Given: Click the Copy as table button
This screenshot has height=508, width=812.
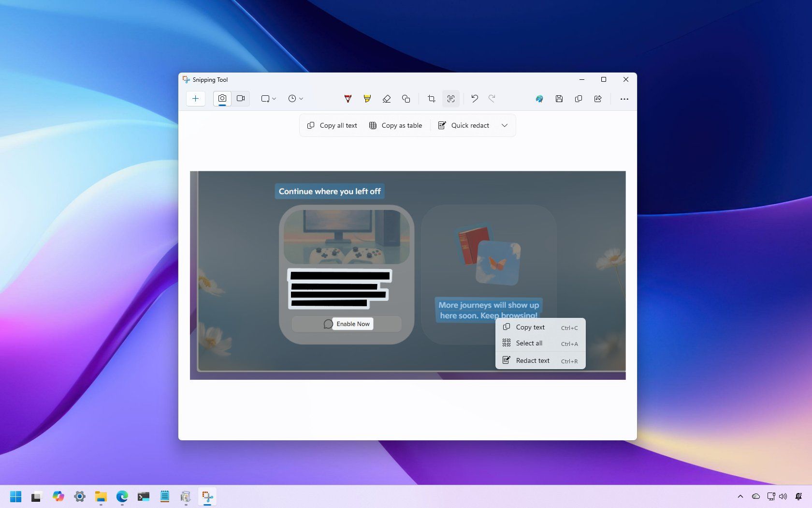Looking at the screenshot, I should 395,125.
